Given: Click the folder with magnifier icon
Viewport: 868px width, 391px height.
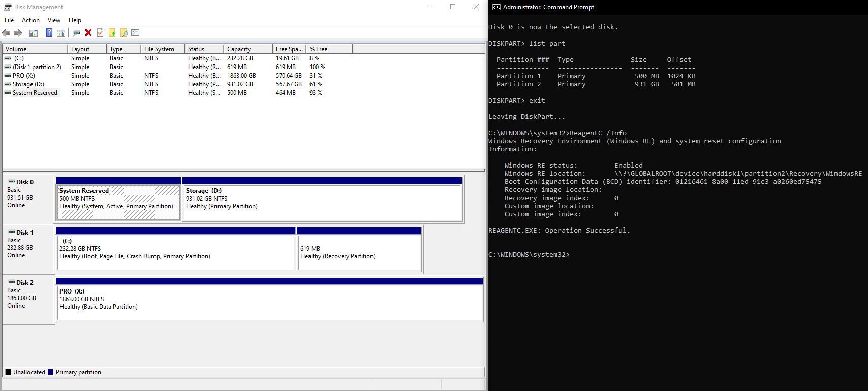Looking at the screenshot, I should point(123,32).
